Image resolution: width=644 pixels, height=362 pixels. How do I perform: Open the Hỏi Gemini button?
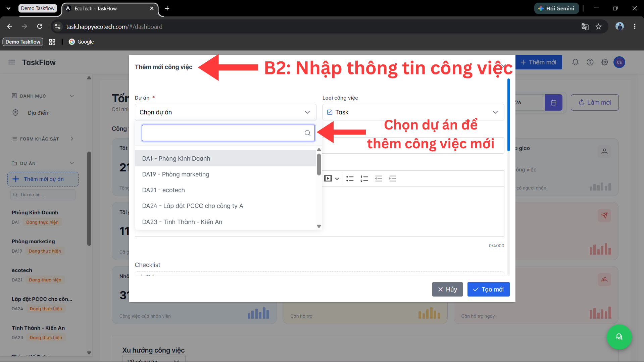click(x=556, y=8)
